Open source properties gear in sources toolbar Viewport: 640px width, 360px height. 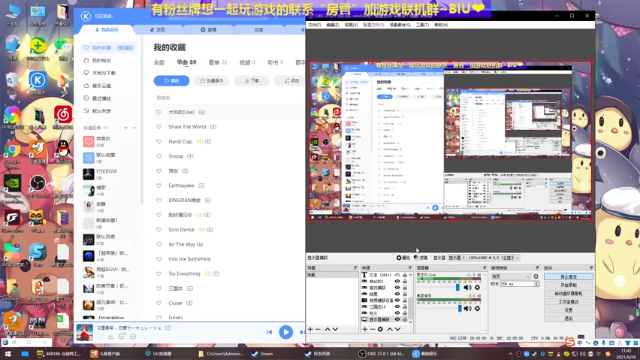click(380, 329)
